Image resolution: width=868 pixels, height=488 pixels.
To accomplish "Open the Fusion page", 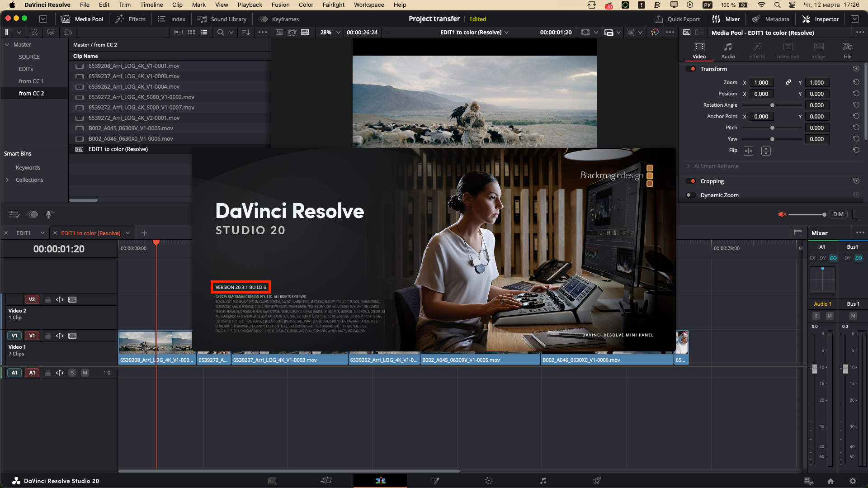I will click(x=435, y=481).
